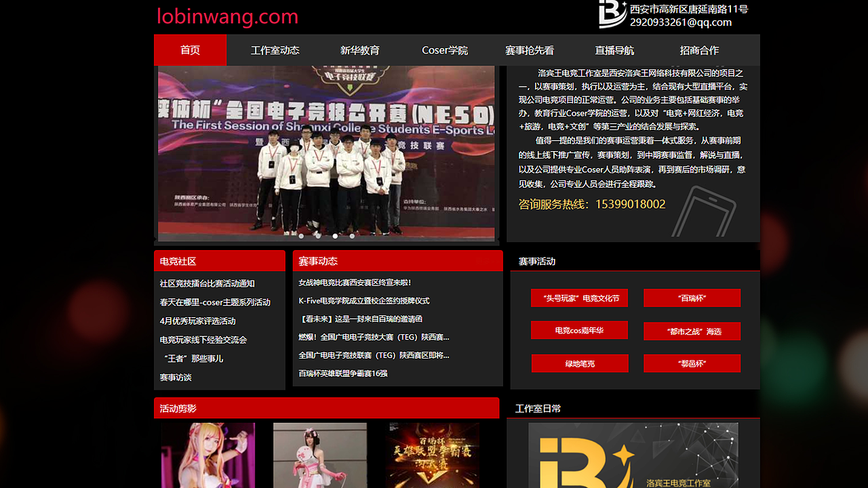Open the 新华教育 nav tab
Image resolution: width=868 pixels, height=488 pixels.
360,50
